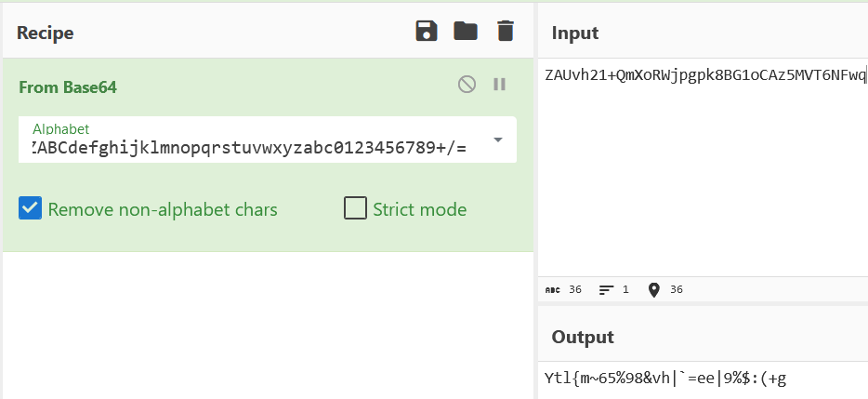Enable the Strict mode checkbox

point(355,208)
